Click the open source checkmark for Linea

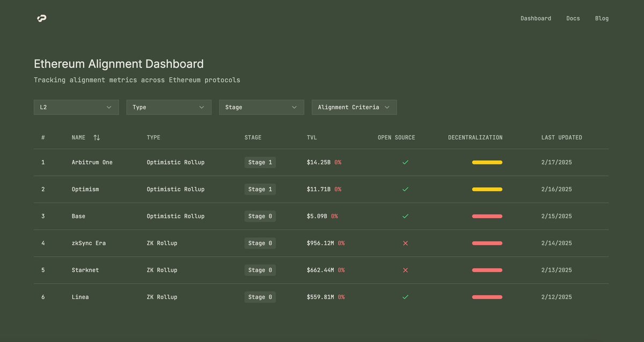(x=405, y=297)
